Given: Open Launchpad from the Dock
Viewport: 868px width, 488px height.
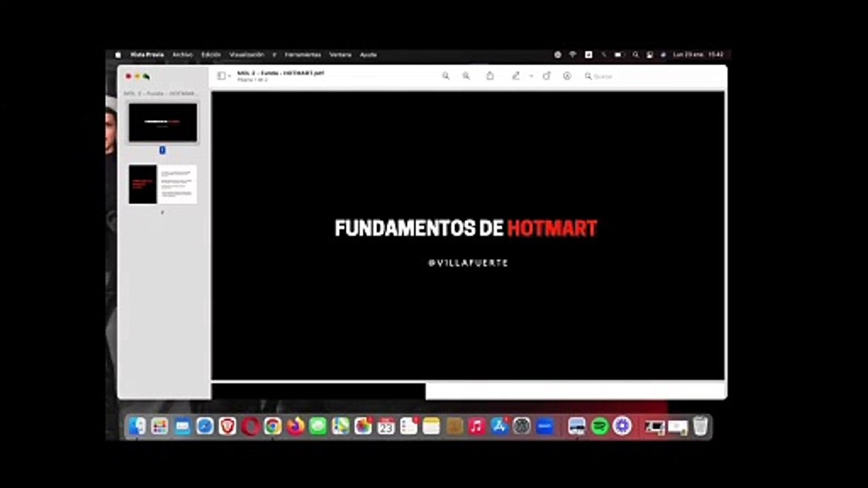Looking at the screenshot, I should click(x=159, y=426).
